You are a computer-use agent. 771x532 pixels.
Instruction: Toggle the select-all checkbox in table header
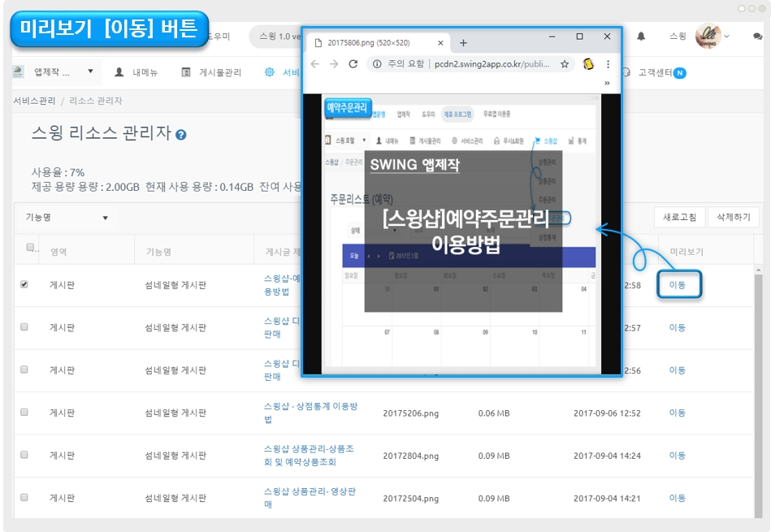coord(30,248)
